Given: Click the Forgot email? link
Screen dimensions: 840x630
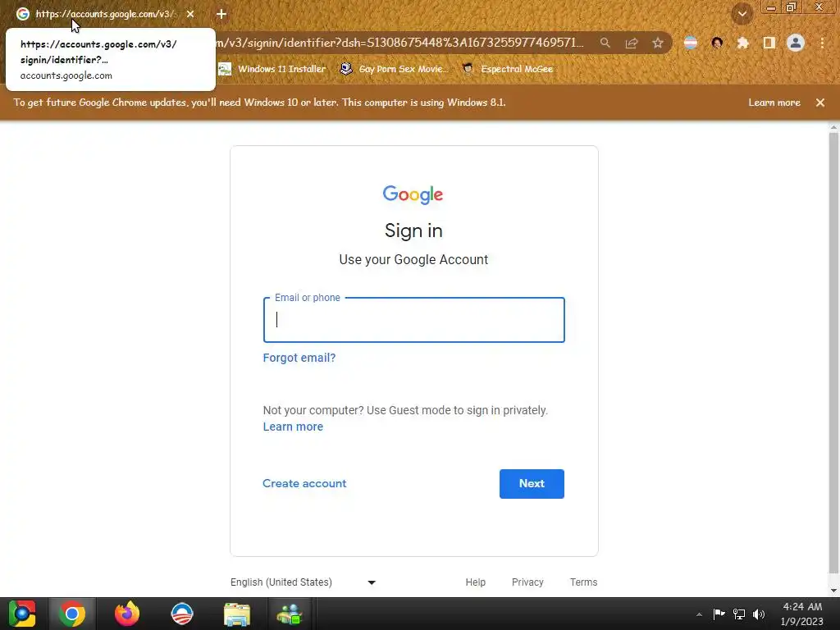Looking at the screenshot, I should 299,358.
